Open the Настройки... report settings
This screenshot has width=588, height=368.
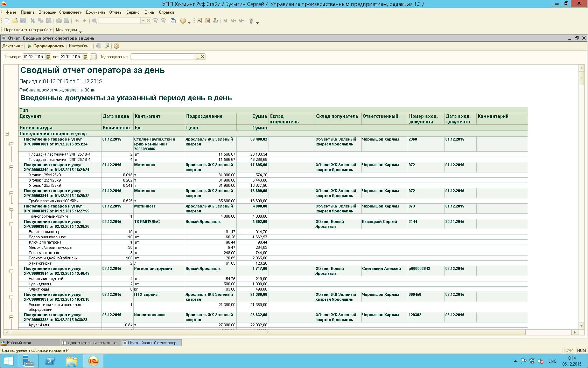(80, 46)
